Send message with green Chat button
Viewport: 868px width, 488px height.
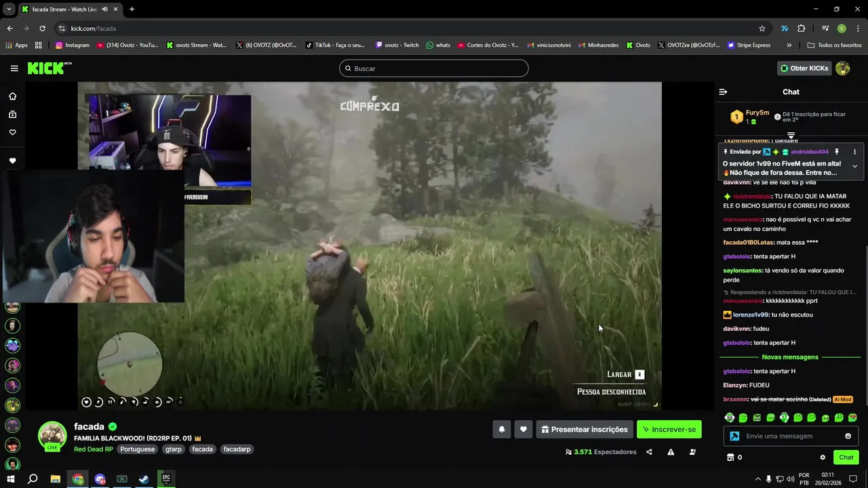pos(846,457)
